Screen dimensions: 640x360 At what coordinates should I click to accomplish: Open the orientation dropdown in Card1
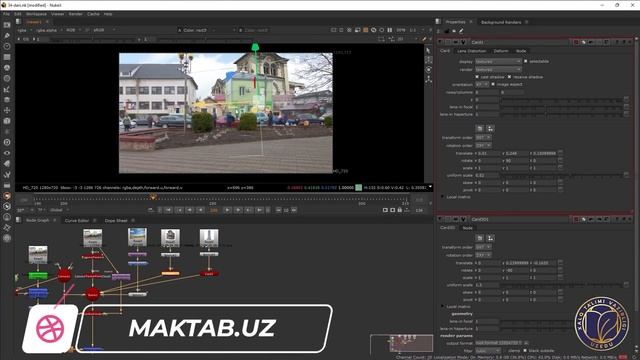pyautogui.click(x=482, y=84)
